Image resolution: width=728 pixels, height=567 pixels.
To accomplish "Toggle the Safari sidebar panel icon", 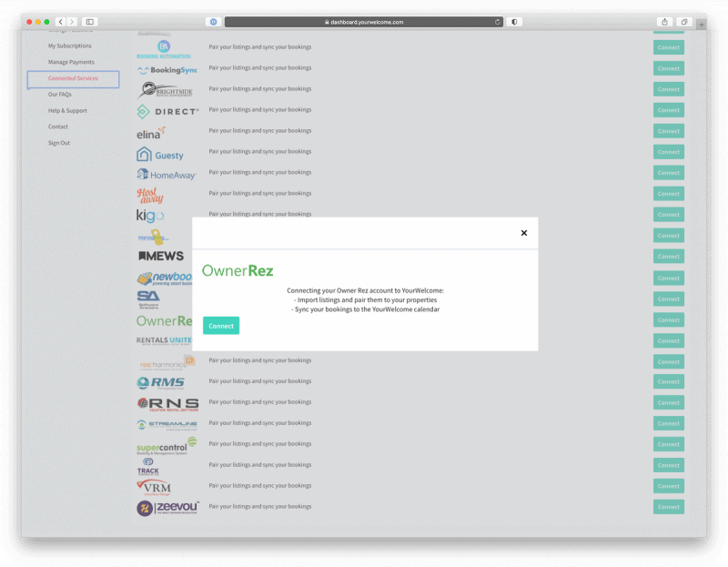I will (89, 22).
